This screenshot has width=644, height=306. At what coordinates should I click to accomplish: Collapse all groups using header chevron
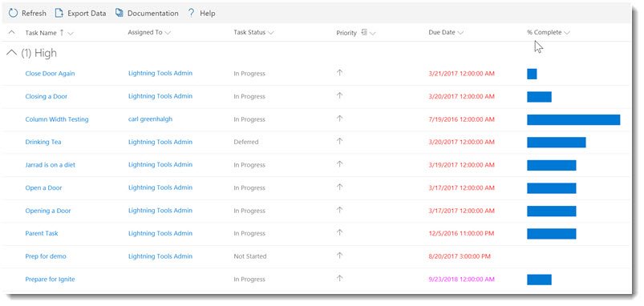pyautogui.click(x=11, y=32)
